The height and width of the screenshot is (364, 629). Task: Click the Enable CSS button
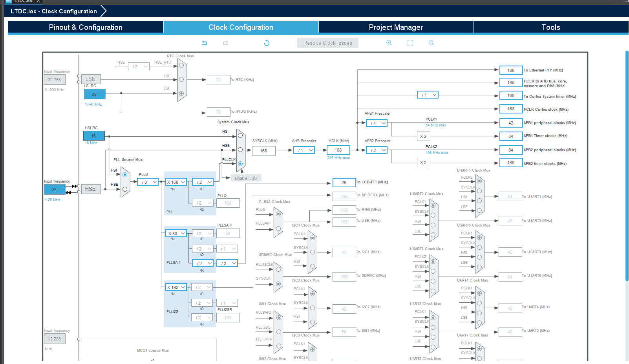(x=246, y=178)
